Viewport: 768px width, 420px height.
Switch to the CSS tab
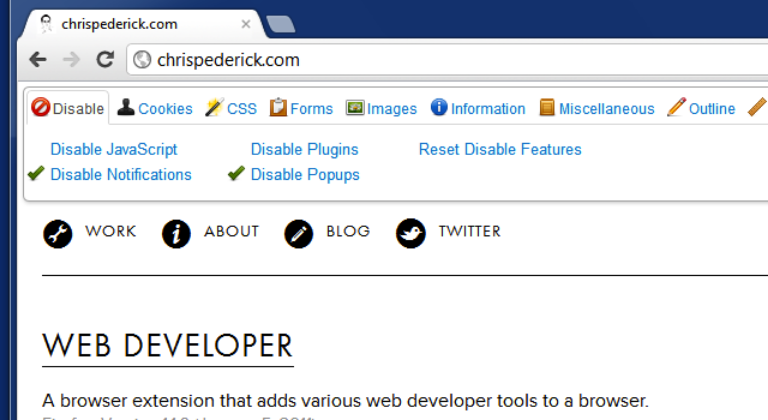(231, 108)
